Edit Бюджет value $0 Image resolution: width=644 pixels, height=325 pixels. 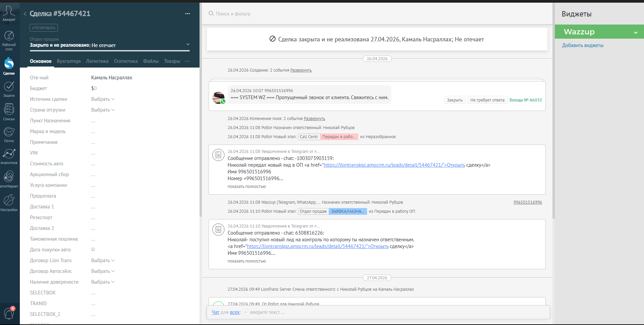94,88
